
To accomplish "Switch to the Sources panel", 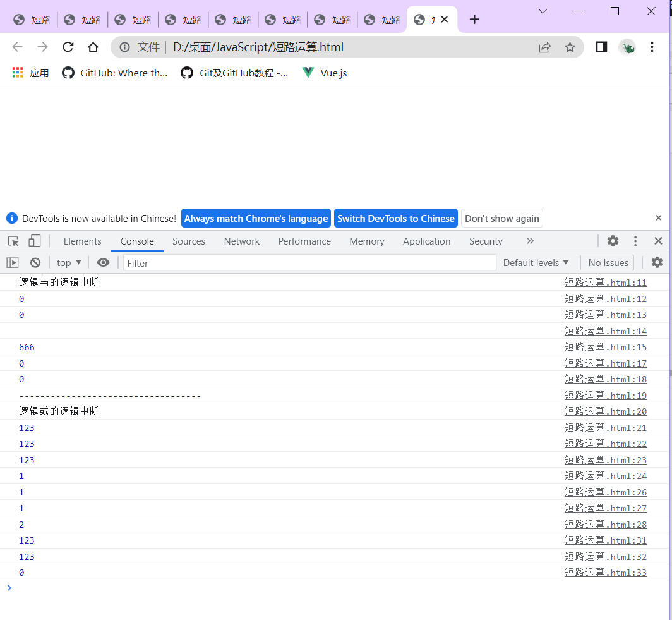I will (189, 241).
